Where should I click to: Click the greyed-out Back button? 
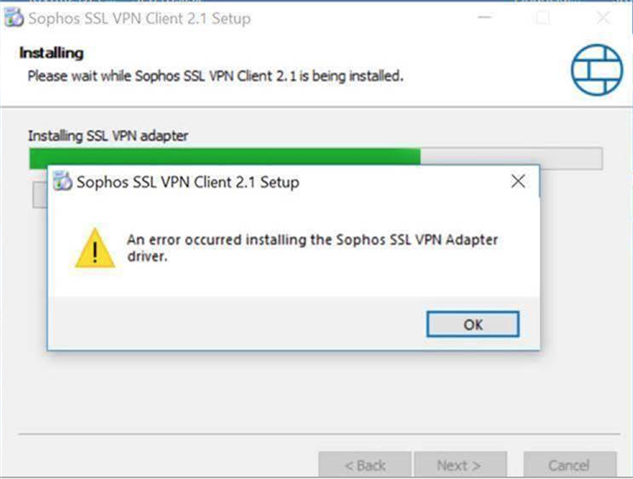pyautogui.click(x=365, y=465)
